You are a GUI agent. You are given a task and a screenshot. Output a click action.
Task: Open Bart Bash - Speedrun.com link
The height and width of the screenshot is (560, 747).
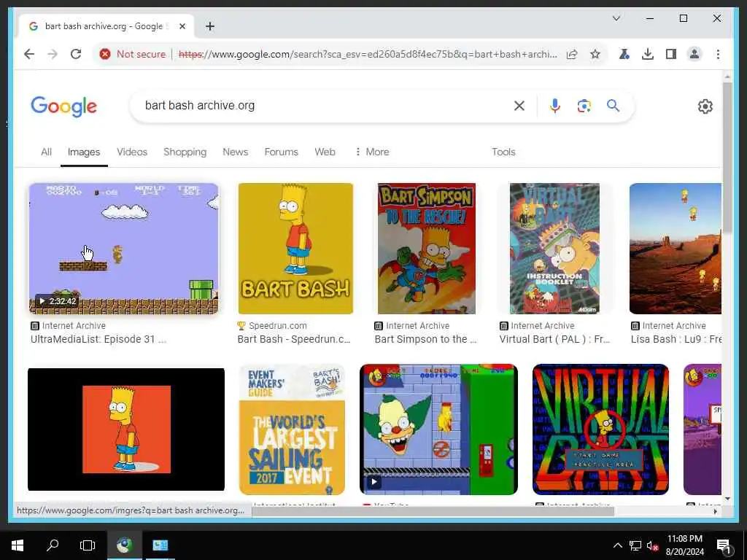294,339
